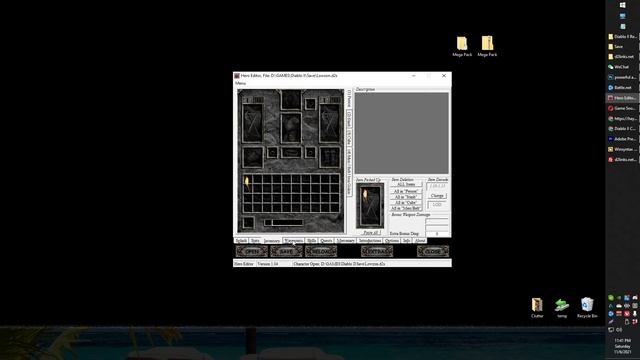Image resolution: width=640 pixels, height=360 pixels.
Task: Open the Recycle Bin
Action: (x=587, y=308)
